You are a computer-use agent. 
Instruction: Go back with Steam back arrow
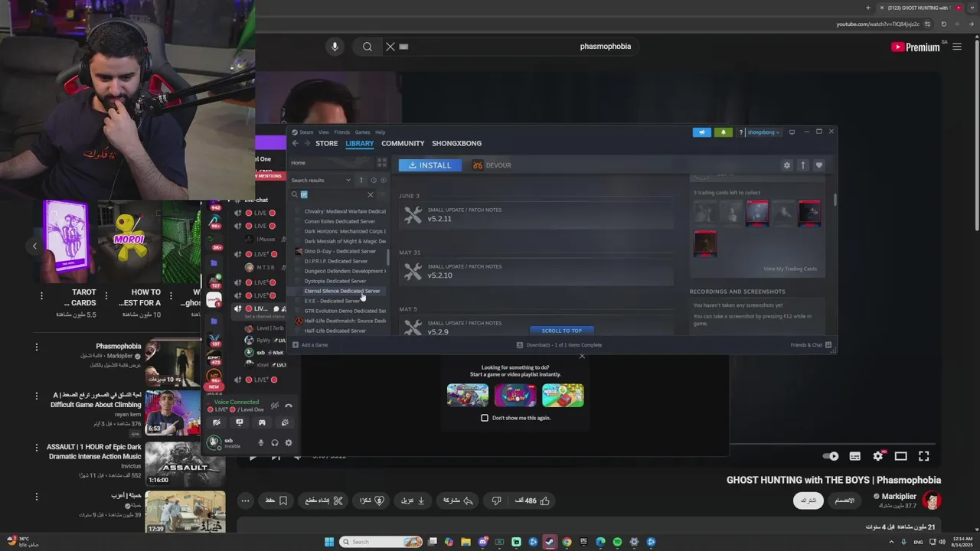296,143
